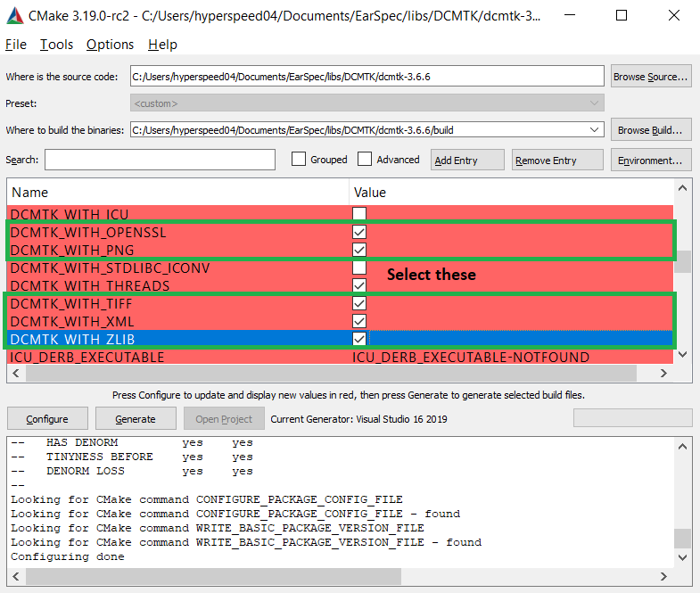Image resolution: width=700 pixels, height=593 pixels.
Task: Click the cache list vertical scrollbar thumb
Action: (x=682, y=261)
